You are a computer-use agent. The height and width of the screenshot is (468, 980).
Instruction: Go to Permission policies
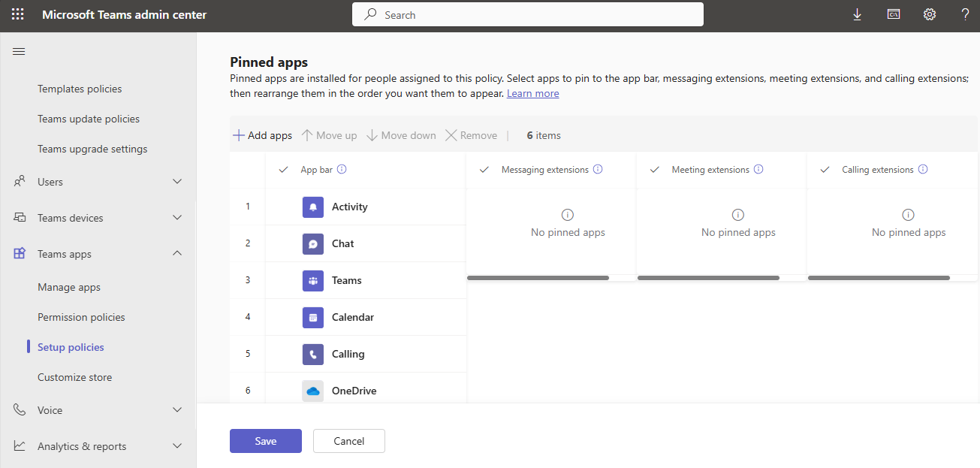81,317
